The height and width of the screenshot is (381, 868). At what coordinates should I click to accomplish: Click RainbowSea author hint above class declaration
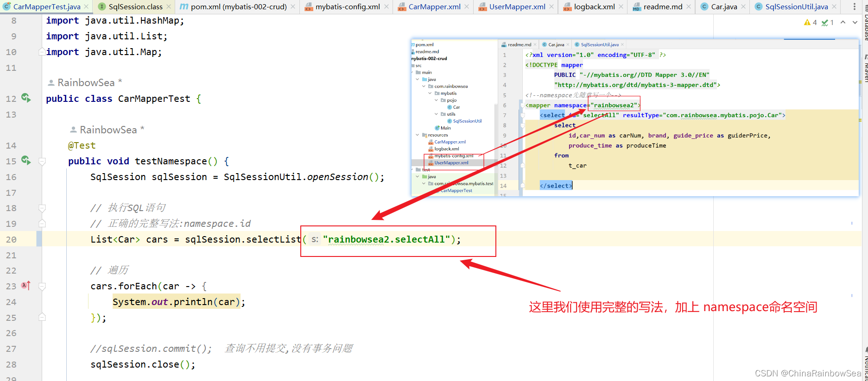85,82
